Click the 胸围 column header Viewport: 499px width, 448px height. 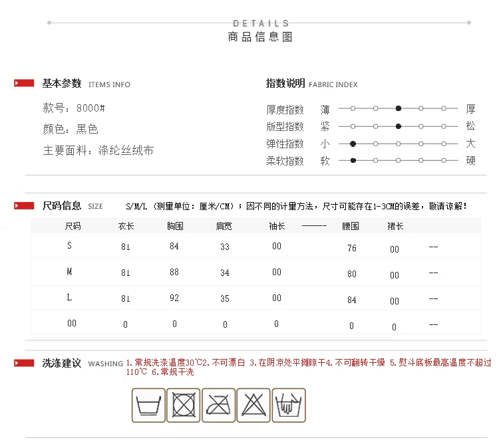click(x=175, y=227)
